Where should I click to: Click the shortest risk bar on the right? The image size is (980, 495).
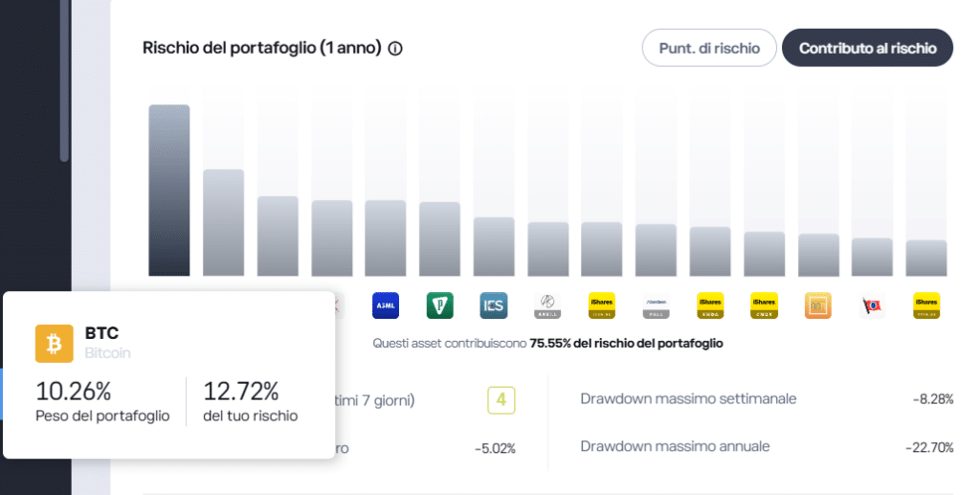926,258
